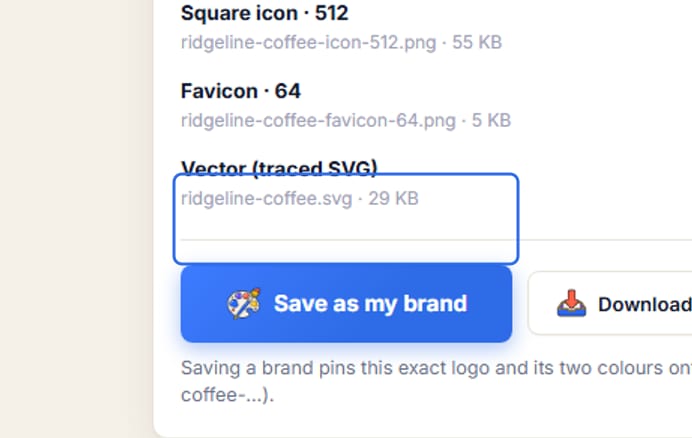Save this logo as my brand

pos(346,304)
